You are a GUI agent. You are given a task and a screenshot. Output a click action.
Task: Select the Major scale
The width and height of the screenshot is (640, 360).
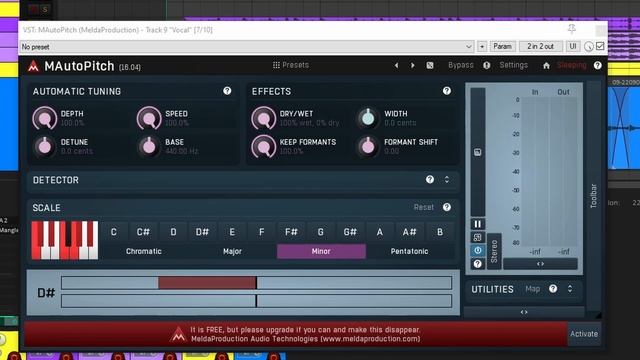point(232,251)
